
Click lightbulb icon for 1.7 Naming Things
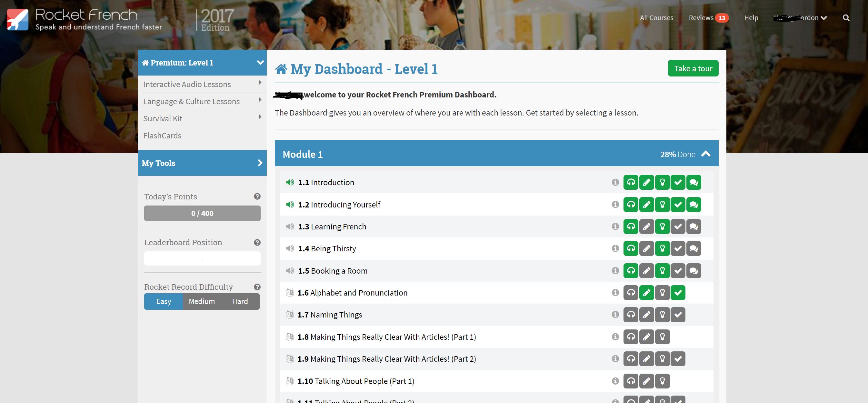[662, 315]
